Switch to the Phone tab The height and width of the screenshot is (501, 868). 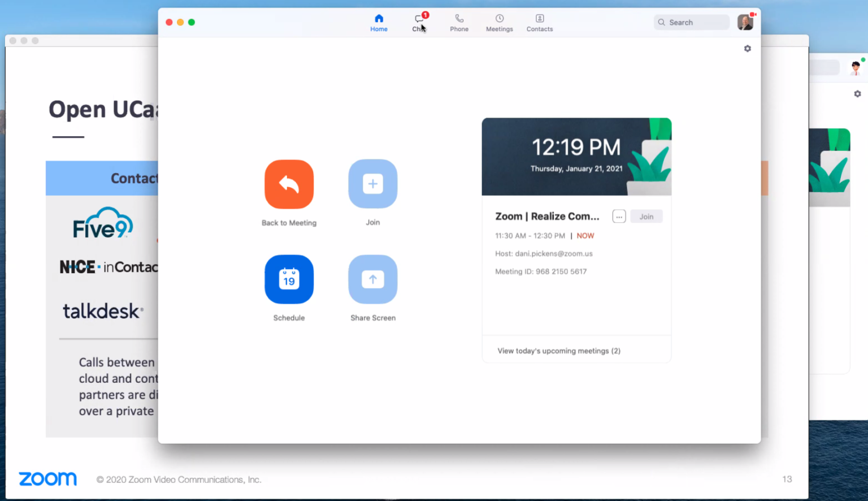point(459,23)
